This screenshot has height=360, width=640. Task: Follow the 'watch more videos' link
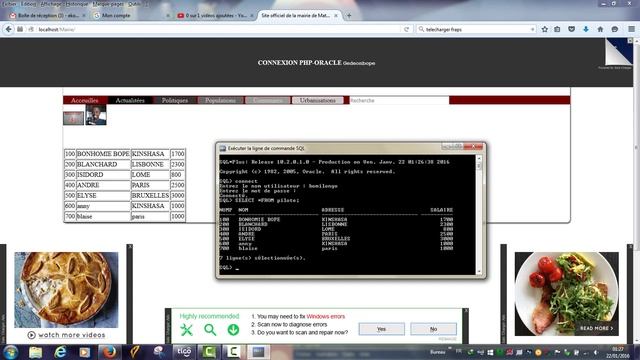pyautogui.click(x=72, y=335)
